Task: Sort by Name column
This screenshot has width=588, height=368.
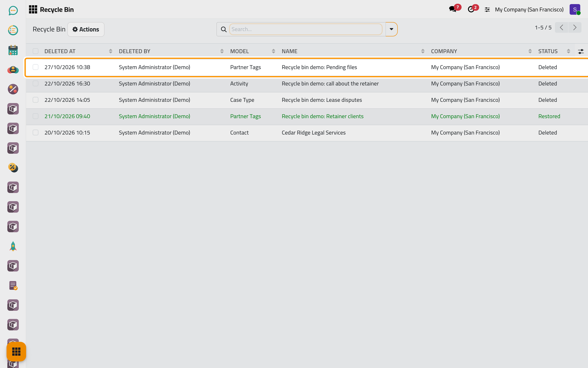Action: [353, 51]
